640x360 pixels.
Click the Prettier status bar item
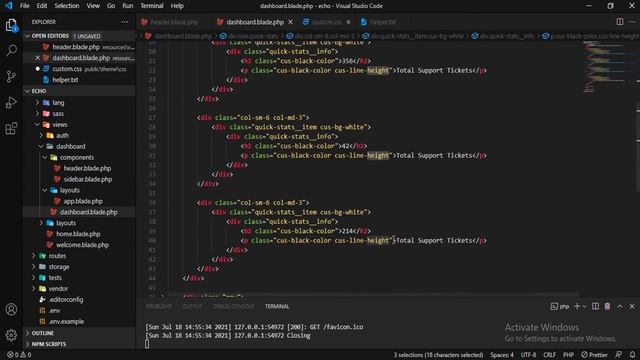click(x=594, y=355)
